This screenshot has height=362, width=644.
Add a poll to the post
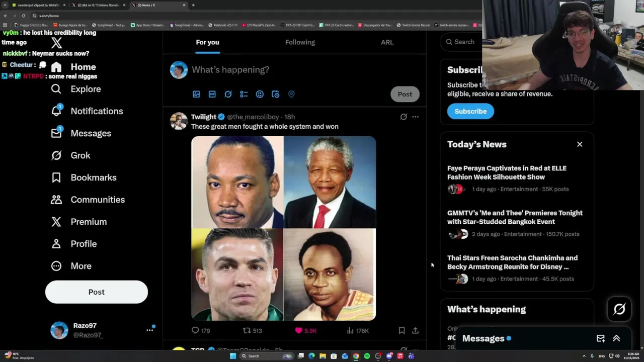pos(244,94)
